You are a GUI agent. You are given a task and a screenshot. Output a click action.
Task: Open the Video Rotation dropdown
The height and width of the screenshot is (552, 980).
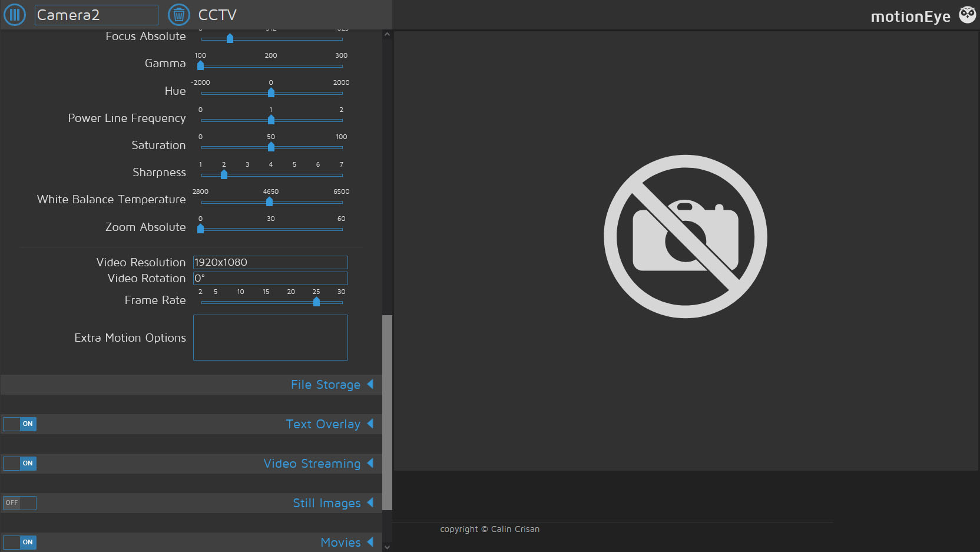[270, 278]
